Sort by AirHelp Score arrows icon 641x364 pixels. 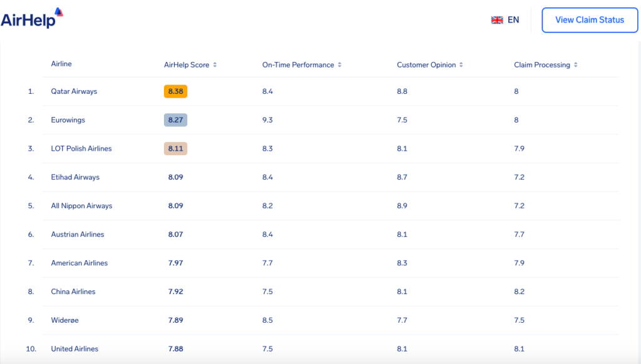point(215,65)
